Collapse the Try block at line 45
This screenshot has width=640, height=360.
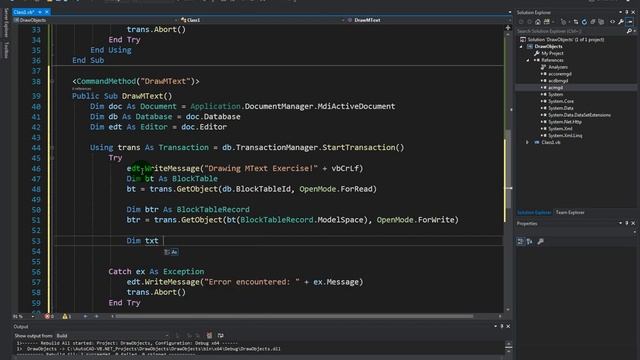(x=52, y=158)
